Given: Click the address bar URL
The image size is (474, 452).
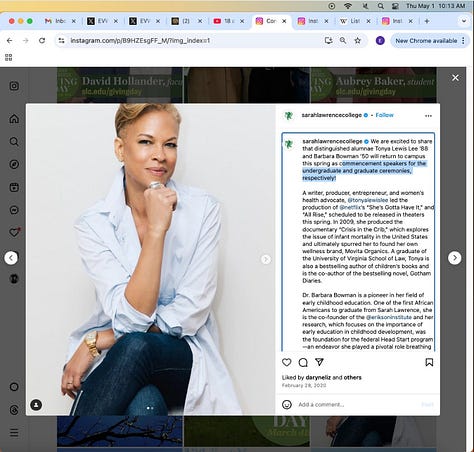Looking at the screenshot, I should pyautogui.click(x=140, y=41).
